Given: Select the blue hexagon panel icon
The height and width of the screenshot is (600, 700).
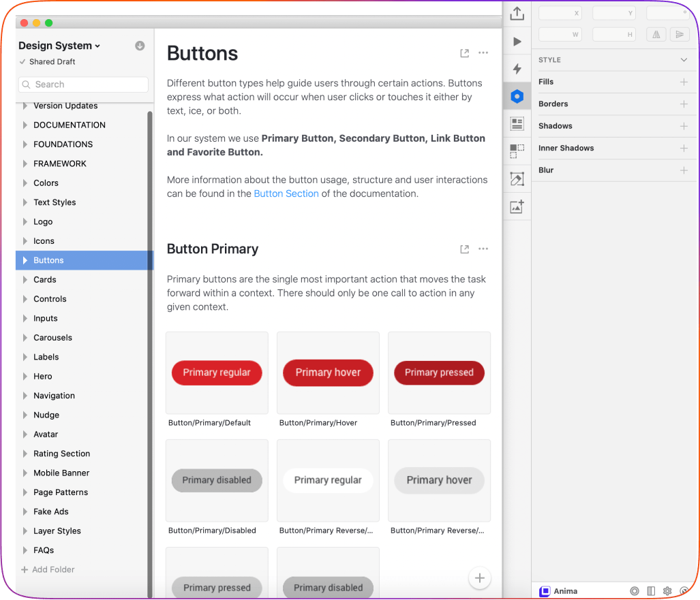Looking at the screenshot, I should point(517,97).
